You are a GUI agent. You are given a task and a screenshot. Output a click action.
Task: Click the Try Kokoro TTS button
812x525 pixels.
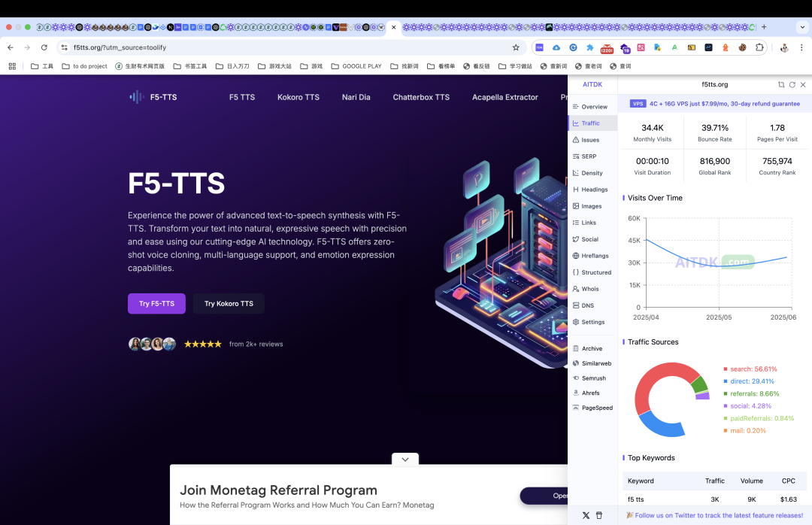point(229,304)
